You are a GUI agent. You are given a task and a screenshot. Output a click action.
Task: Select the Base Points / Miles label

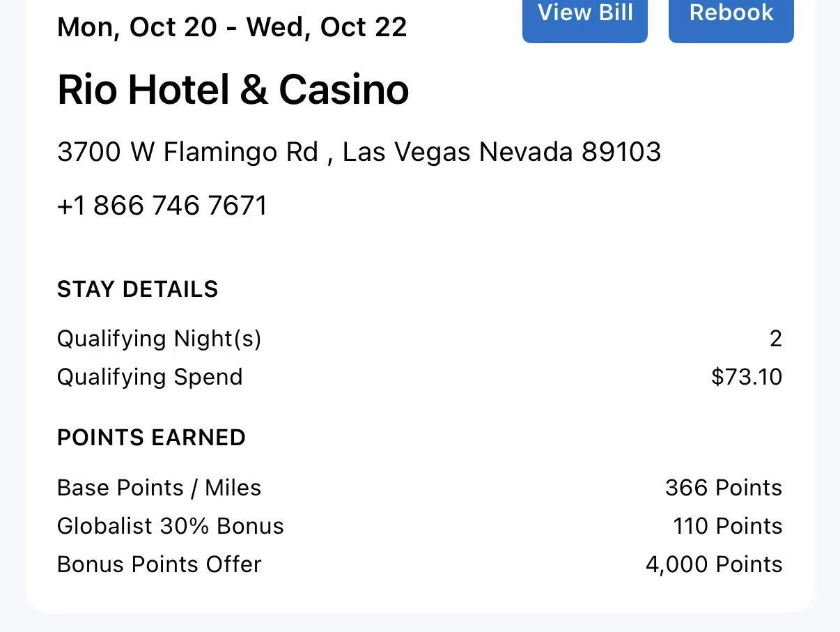click(x=159, y=488)
